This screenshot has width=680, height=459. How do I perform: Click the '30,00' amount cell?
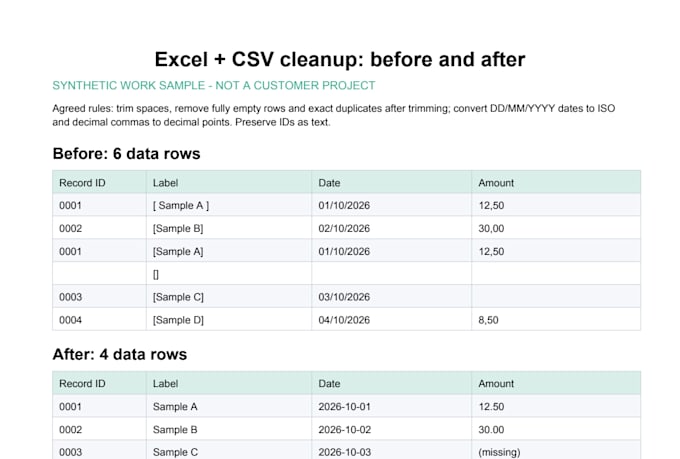point(556,228)
